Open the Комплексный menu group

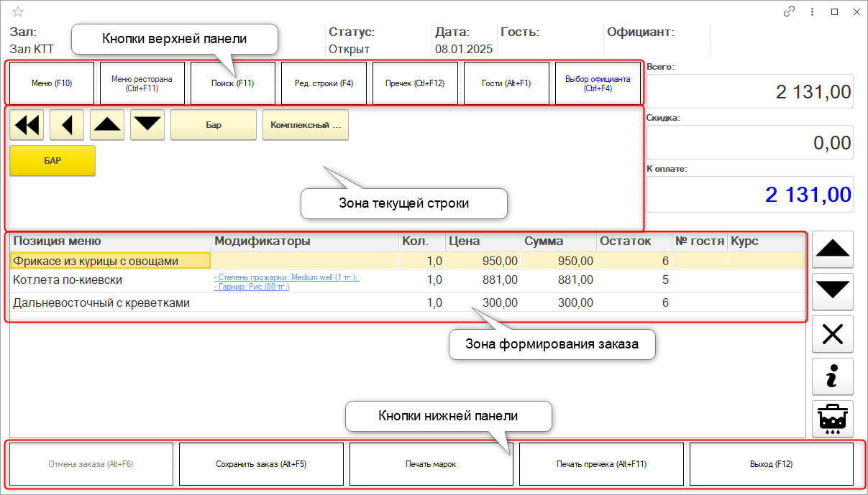(305, 125)
